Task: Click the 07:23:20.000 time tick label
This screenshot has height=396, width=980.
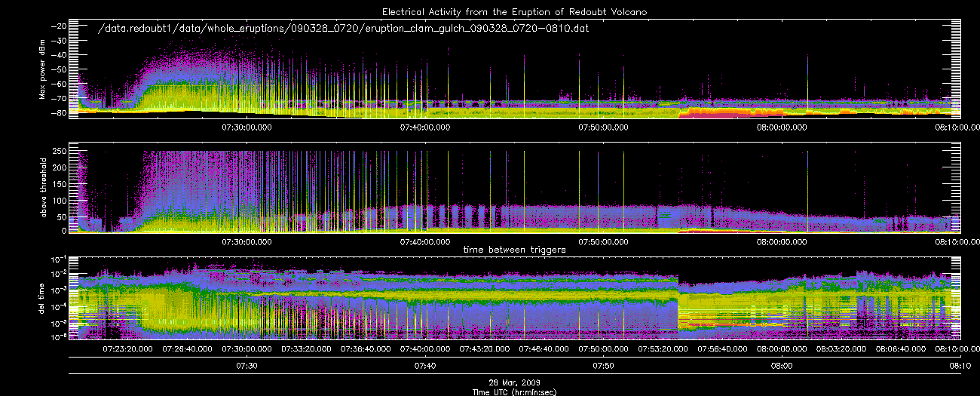Action: [129, 350]
